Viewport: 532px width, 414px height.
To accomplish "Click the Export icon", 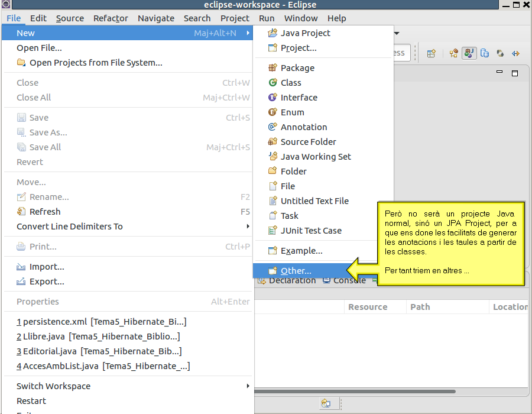I will pos(21,282).
